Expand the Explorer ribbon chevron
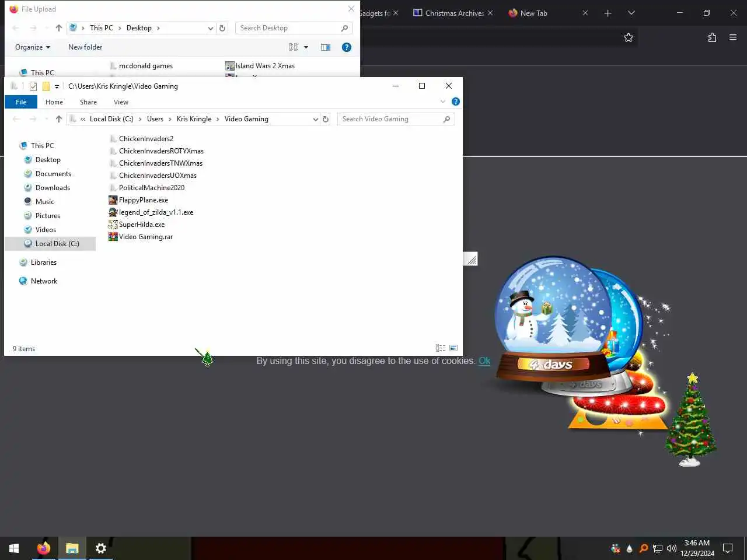 coord(443,101)
